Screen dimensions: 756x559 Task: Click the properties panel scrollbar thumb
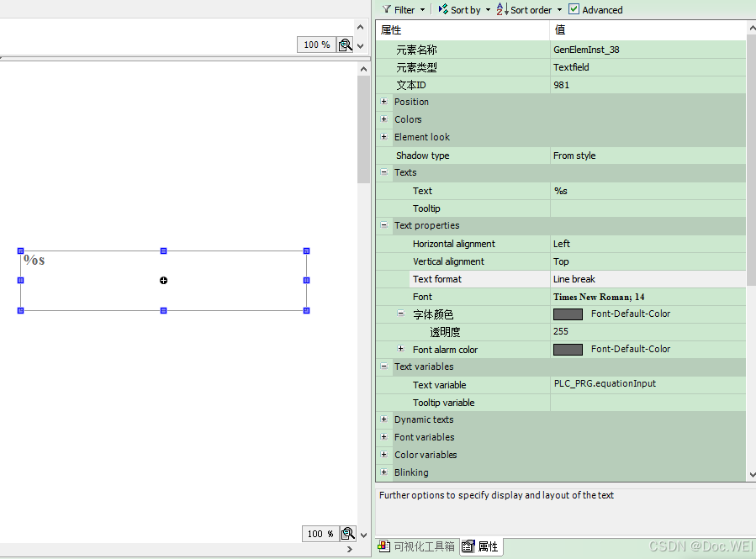pyautogui.click(x=751, y=161)
